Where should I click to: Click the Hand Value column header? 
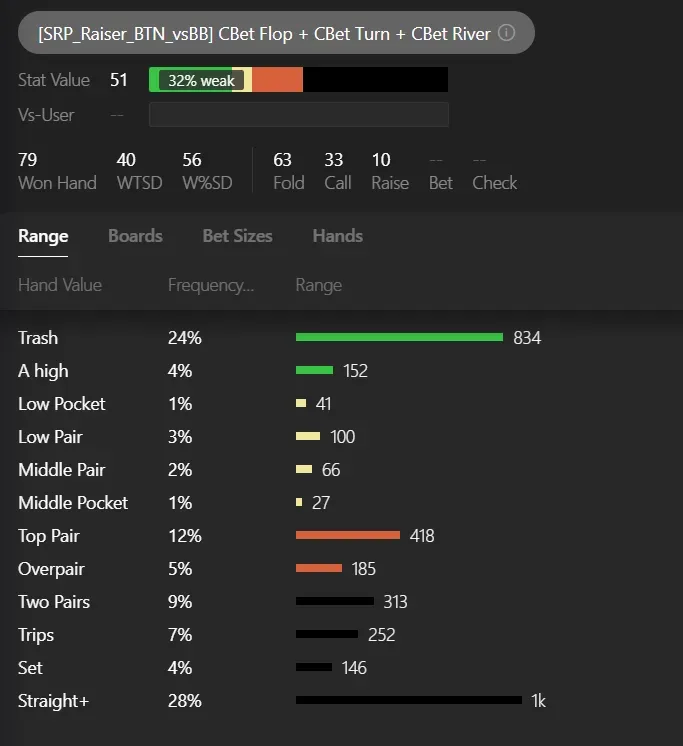(x=60, y=285)
